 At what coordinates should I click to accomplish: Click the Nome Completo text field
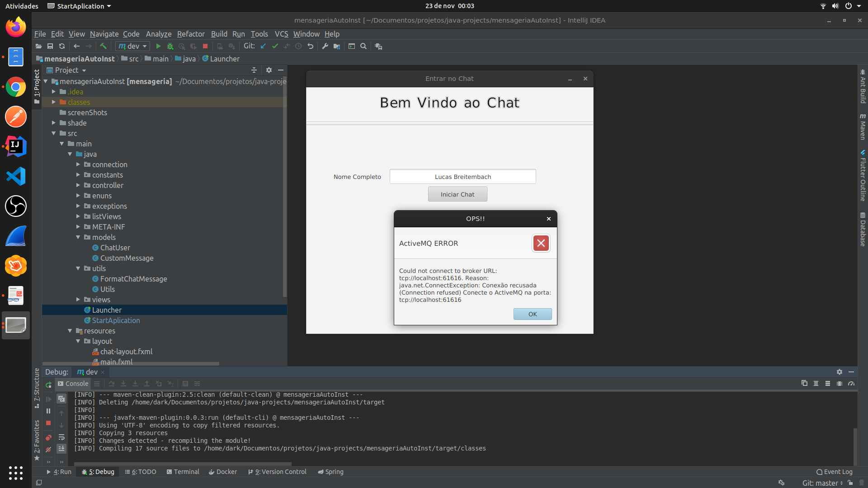[462, 177]
